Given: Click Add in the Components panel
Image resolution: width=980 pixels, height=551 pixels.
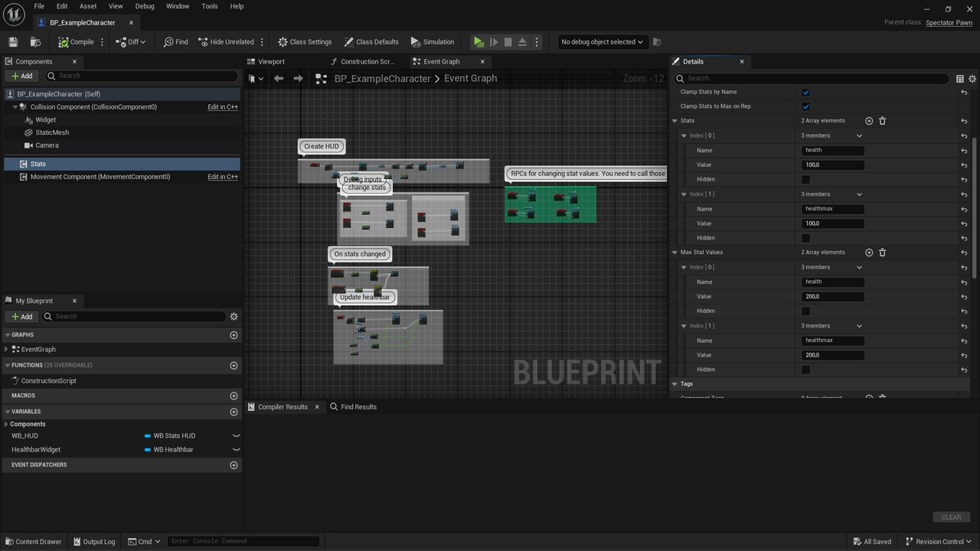Looking at the screenshot, I should [21, 76].
